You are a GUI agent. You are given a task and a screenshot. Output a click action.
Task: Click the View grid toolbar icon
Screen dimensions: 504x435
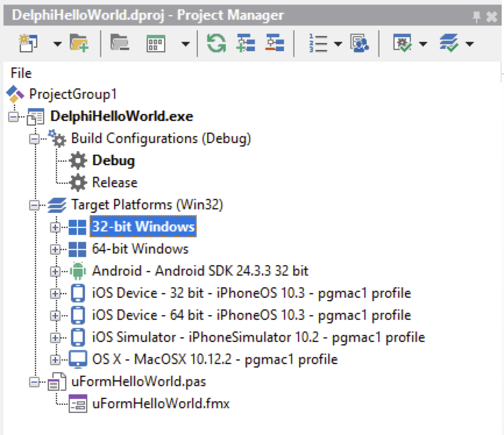point(156,44)
